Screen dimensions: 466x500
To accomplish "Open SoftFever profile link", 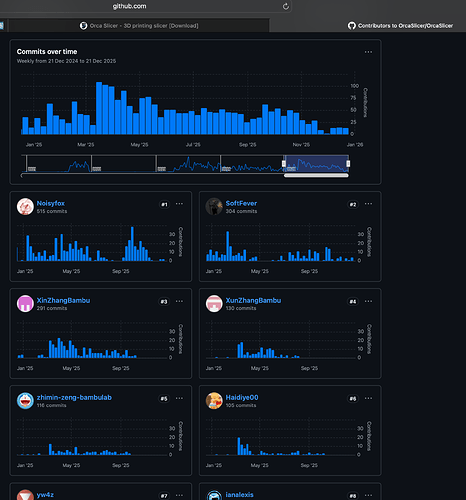I will click(241, 203).
